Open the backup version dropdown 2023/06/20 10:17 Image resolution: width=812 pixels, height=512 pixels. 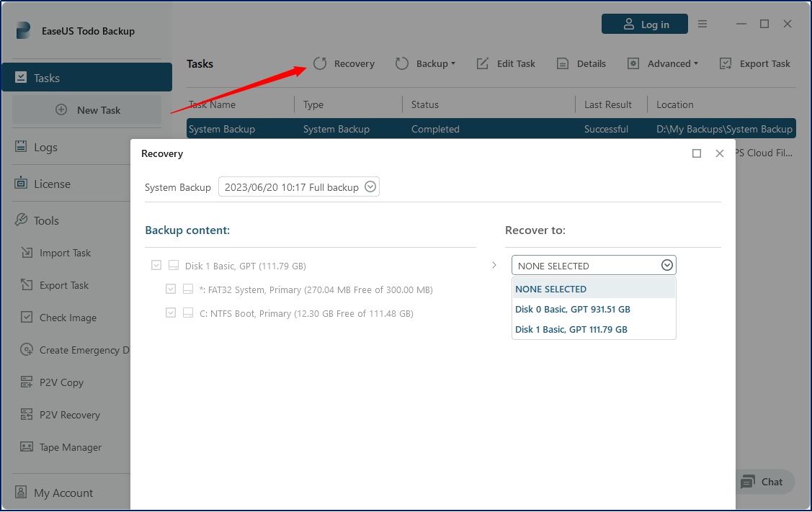pyautogui.click(x=299, y=187)
